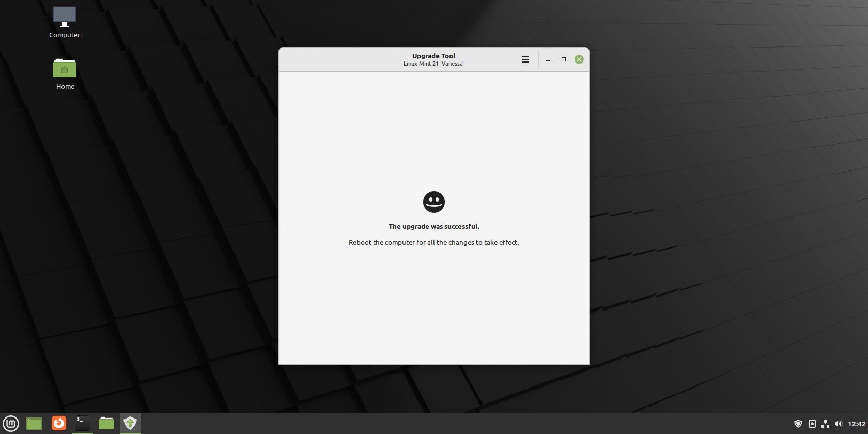Open the Linux Mint start menu
868x434 pixels.
(x=11, y=424)
